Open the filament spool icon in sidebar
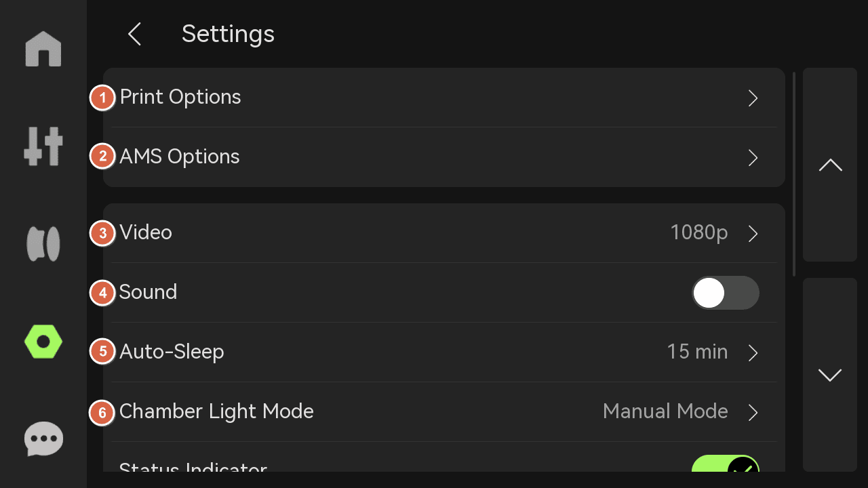Image resolution: width=868 pixels, height=488 pixels. [x=43, y=244]
